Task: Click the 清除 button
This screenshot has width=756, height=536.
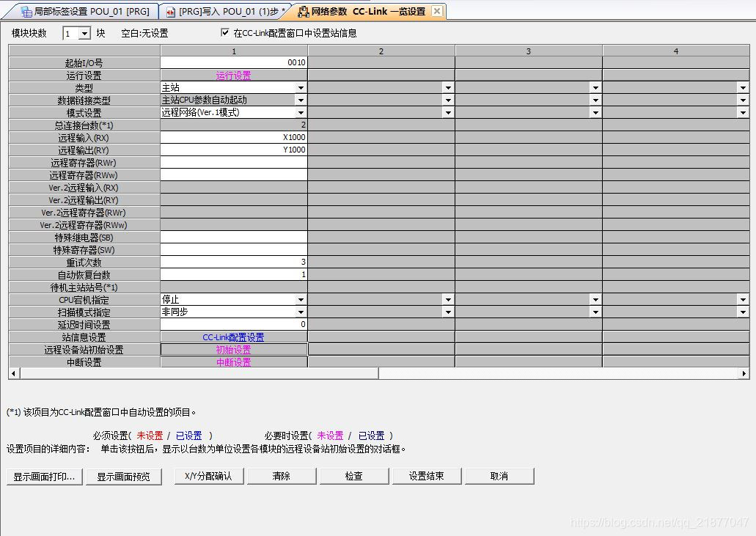Action: point(281,476)
